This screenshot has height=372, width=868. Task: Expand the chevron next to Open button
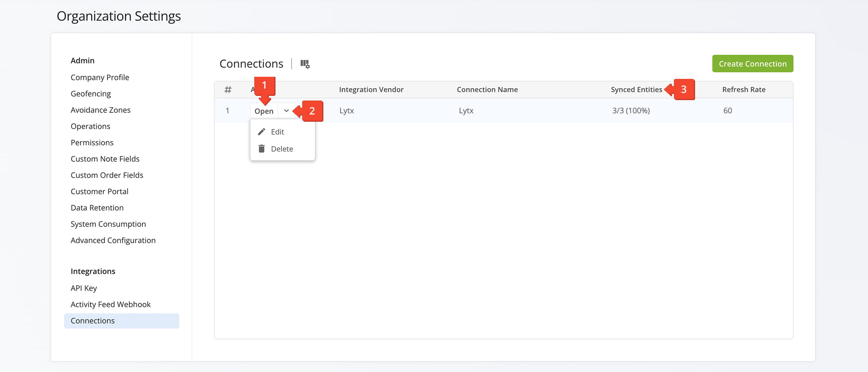286,111
